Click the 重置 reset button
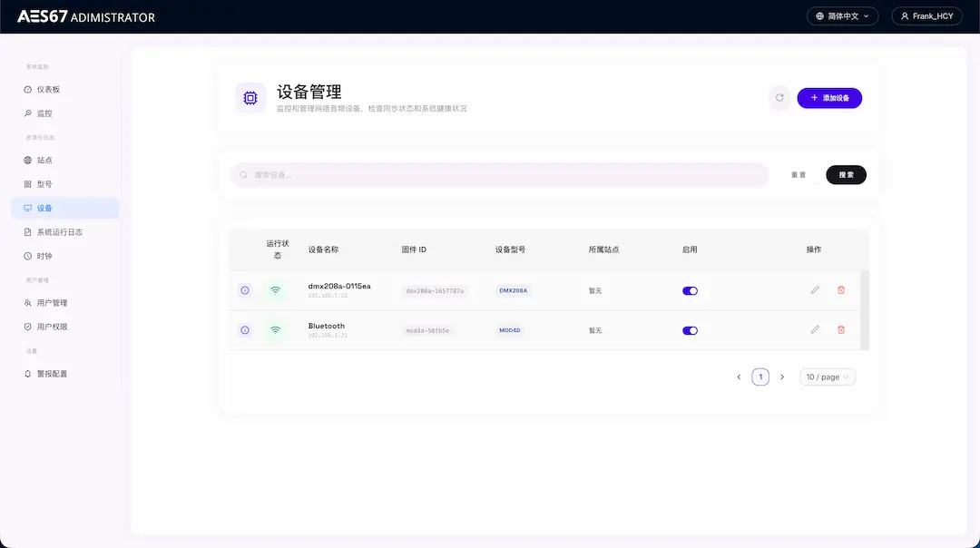This screenshot has height=548, width=980. pyautogui.click(x=799, y=175)
